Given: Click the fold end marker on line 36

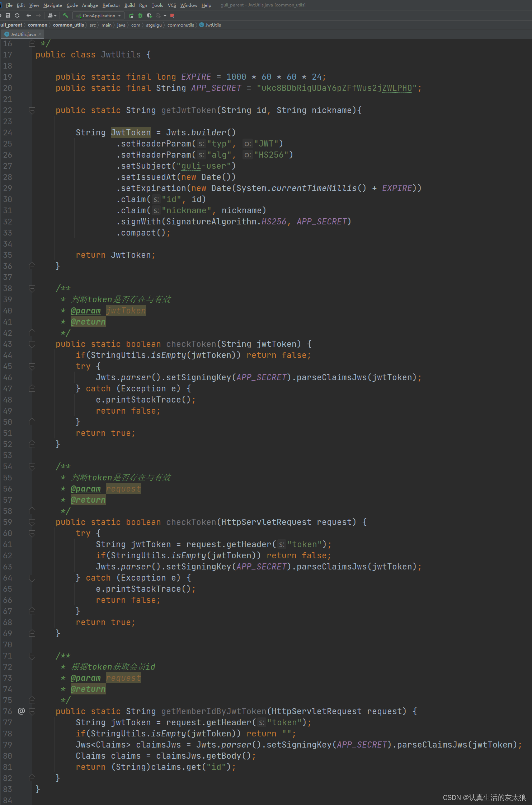Looking at the screenshot, I should point(32,266).
